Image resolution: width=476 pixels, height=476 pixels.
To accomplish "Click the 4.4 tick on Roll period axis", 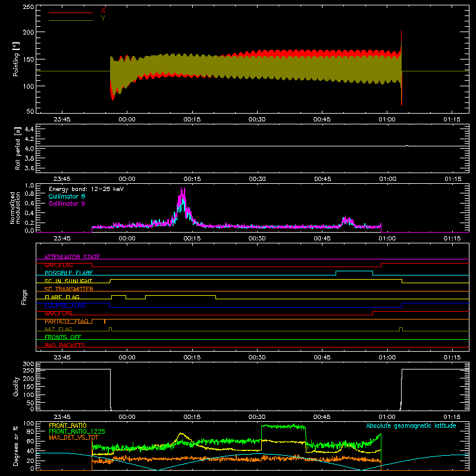I will 29,129.
